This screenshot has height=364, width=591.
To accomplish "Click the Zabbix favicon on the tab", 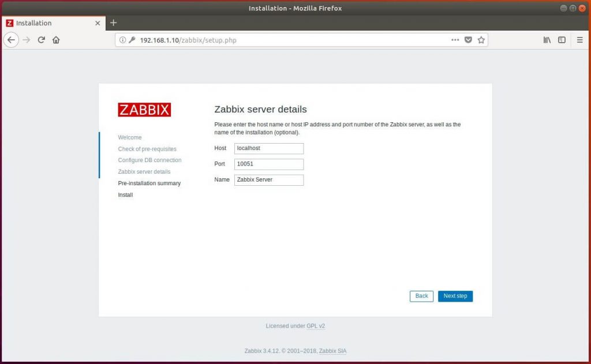I will pyautogui.click(x=10, y=23).
